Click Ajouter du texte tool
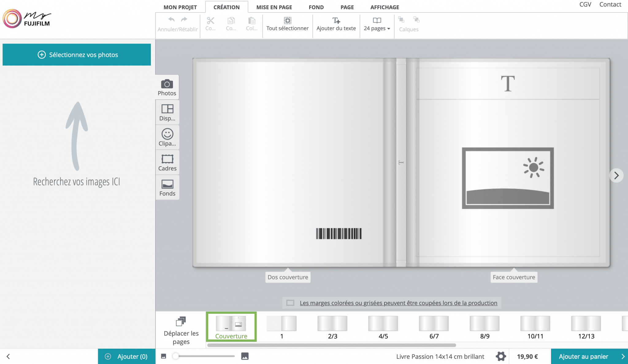The width and height of the screenshot is (628, 364). (336, 24)
